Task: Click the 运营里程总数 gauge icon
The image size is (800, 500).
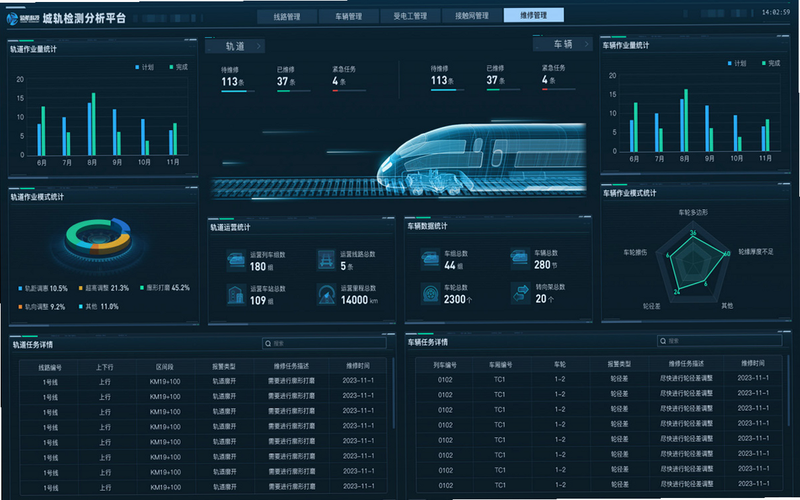Action: [326, 294]
